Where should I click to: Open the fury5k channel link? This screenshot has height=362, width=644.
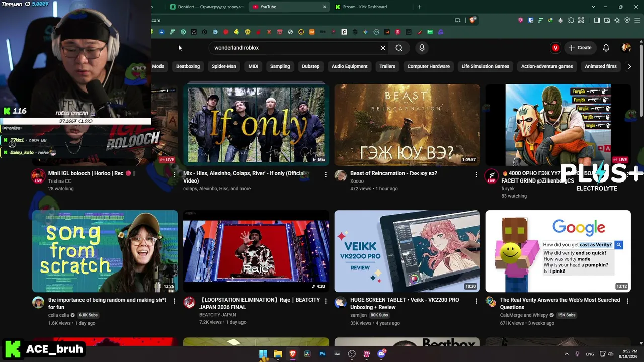[508, 189]
